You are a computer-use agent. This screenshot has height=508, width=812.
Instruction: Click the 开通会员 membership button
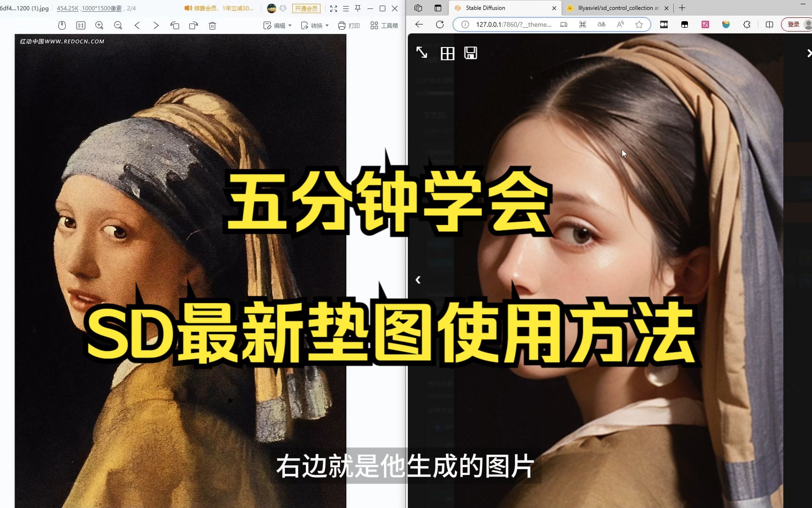pos(306,8)
